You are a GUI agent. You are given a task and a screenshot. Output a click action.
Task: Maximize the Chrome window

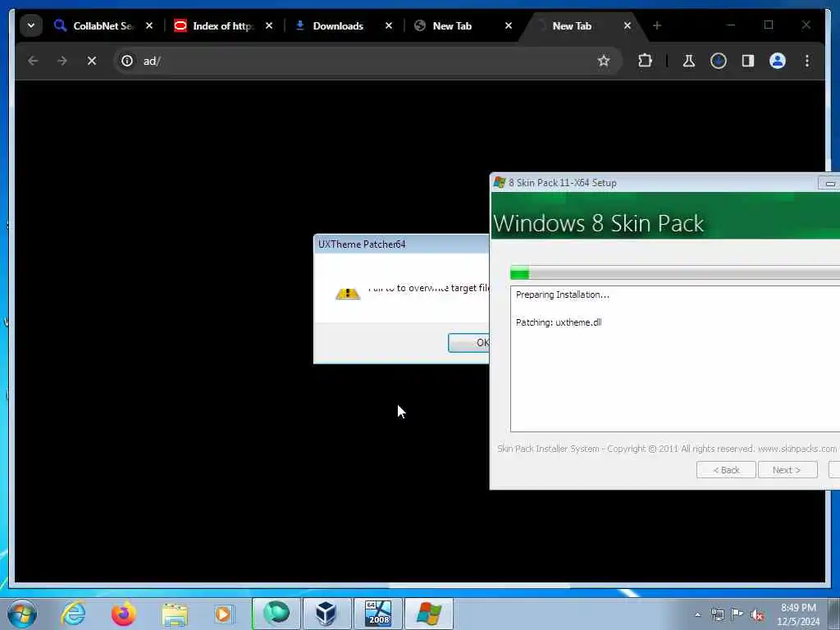pos(769,25)
